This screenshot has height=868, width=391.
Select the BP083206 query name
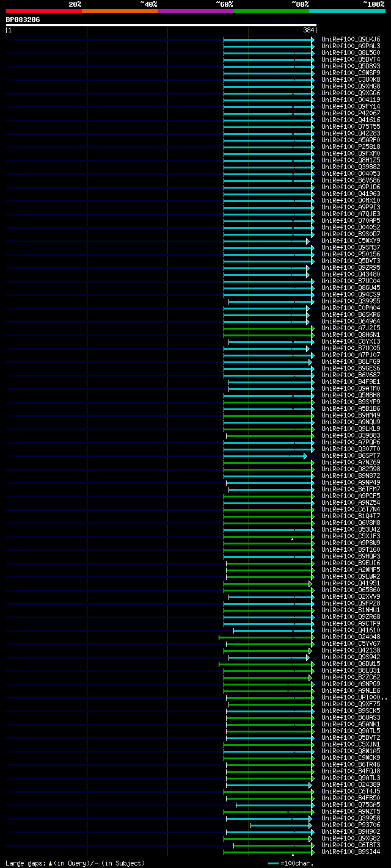(23, 20)
